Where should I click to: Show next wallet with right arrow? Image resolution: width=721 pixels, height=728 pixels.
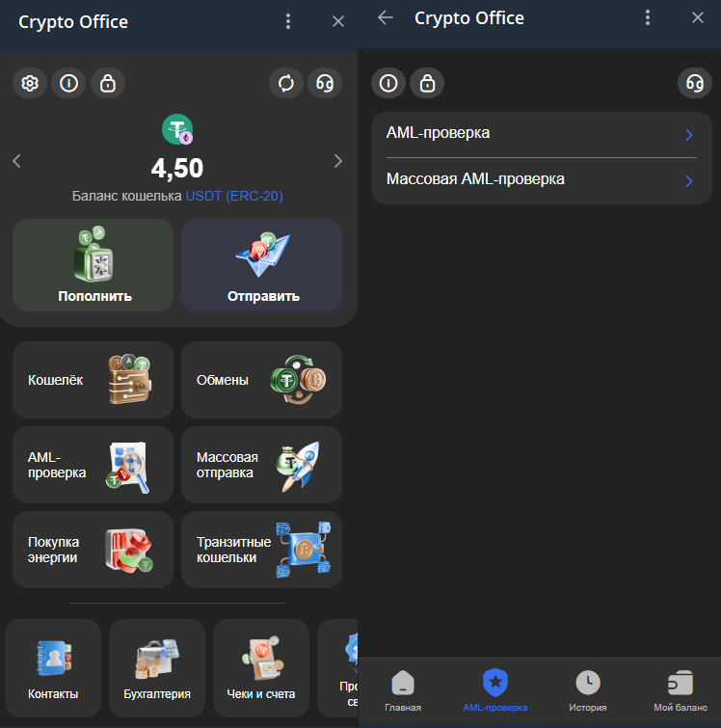click(x=337, y=161)
